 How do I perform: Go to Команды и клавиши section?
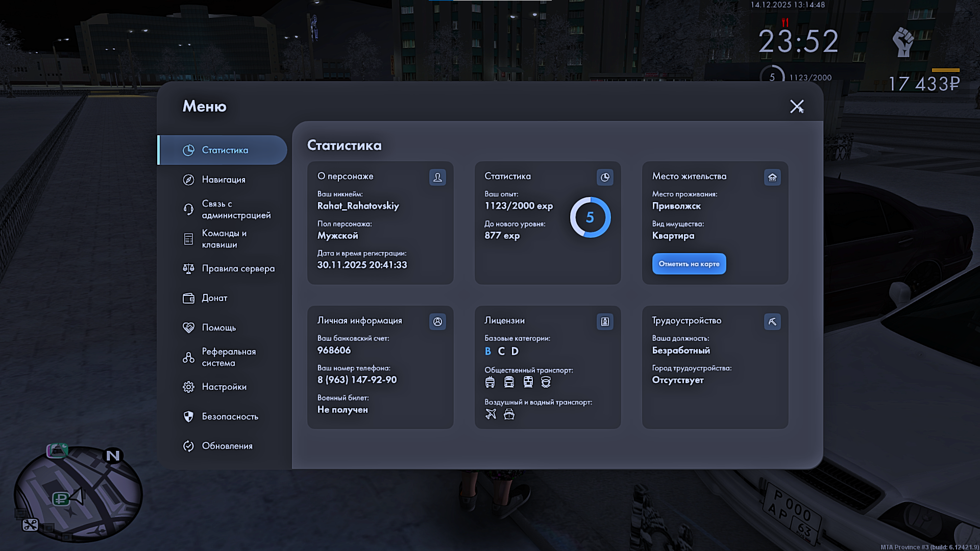[224, 239]
